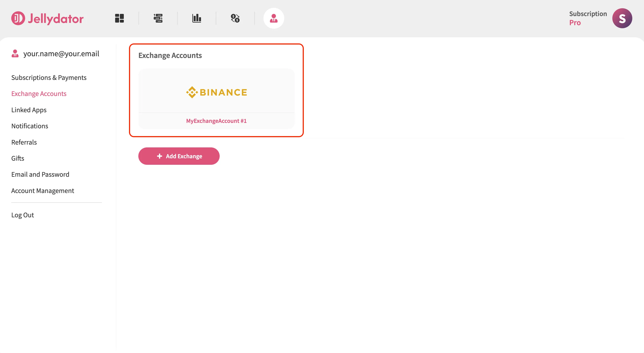Open Subscriptions & Payments
The height and width of the screenshot is (353, 644).
[49, 78]
